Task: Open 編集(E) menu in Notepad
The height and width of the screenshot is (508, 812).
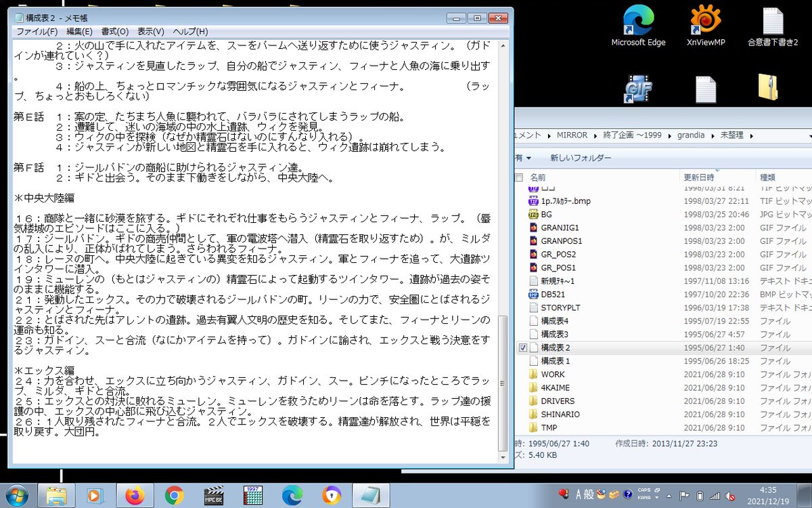Action: click(x=79, y=31)
